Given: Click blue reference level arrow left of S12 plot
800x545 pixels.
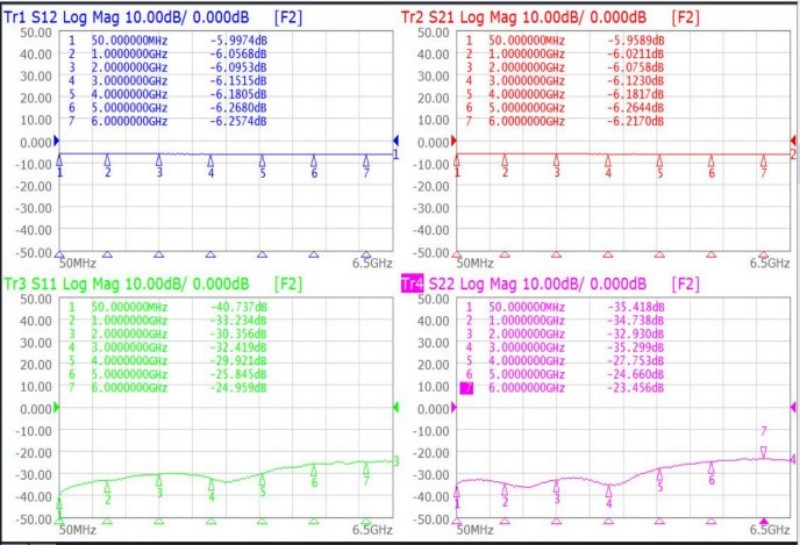Looking at the screenshot, I should [57, 141].
